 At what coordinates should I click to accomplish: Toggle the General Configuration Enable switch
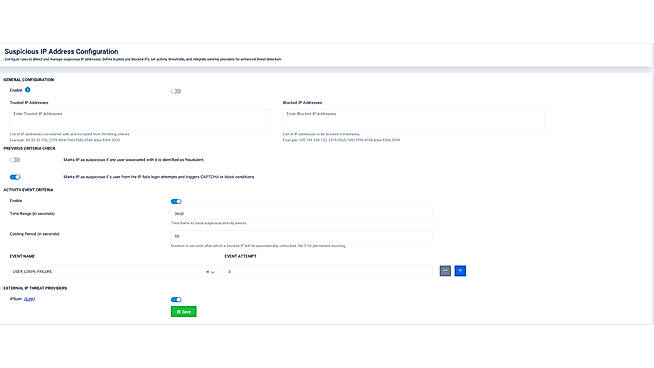[x=176, y=91]
